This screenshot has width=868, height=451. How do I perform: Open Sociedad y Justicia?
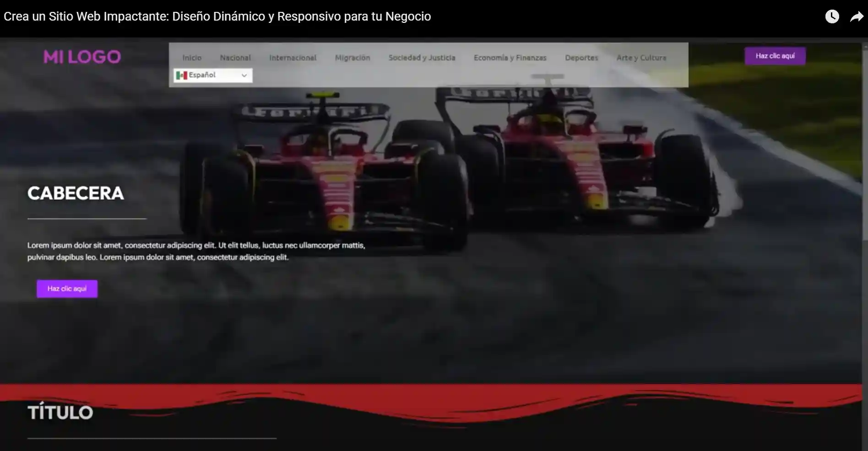[422, 58]
